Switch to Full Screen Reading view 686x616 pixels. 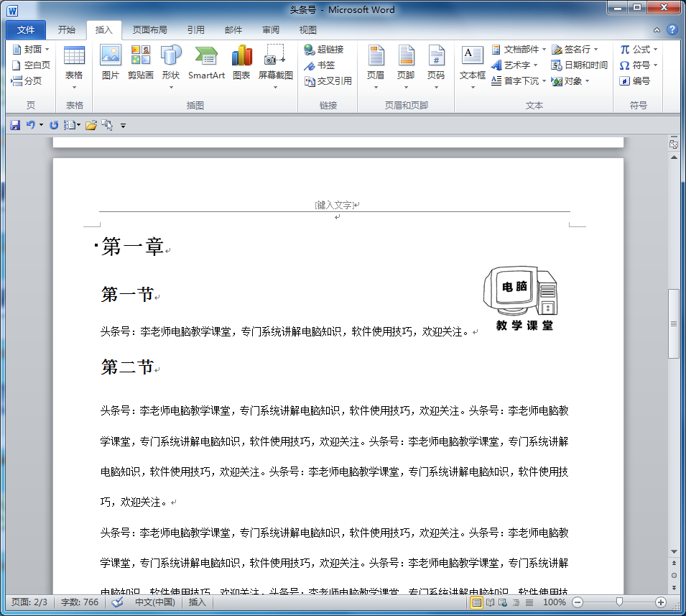point(490,602)
